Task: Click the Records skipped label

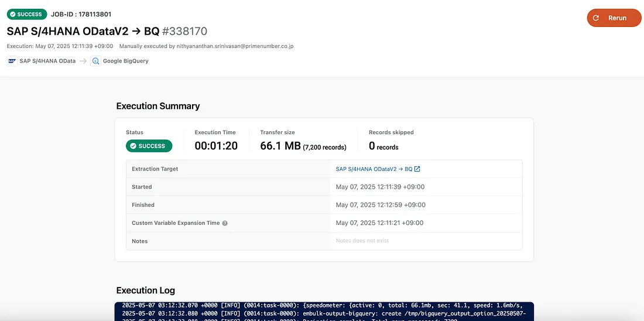Action: click(x=392, y=132)
